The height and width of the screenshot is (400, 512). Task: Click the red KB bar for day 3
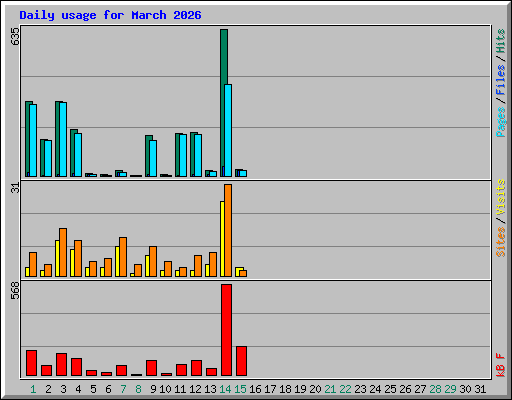[62, 364]
